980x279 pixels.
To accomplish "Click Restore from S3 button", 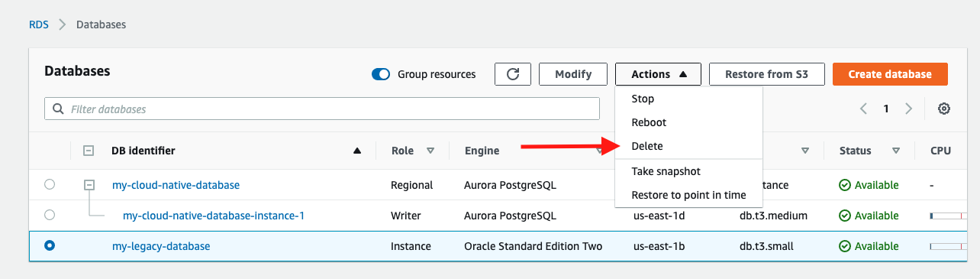I will pyautogui.click(x=767, y=74).
